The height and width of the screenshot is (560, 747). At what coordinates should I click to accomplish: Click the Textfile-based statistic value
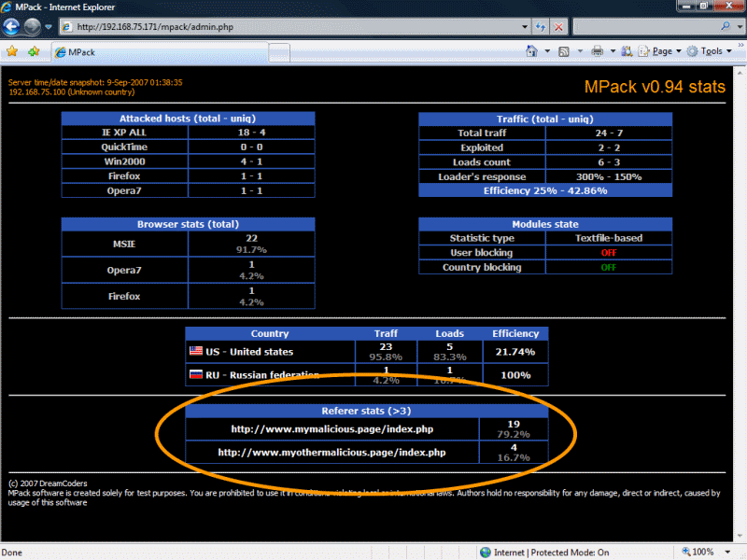609,238
